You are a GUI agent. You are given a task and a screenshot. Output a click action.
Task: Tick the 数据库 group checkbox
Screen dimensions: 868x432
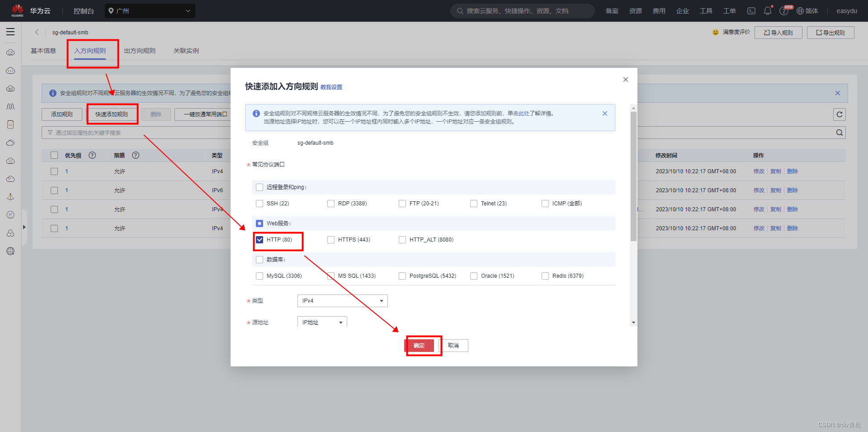click(x=259, y=260)
